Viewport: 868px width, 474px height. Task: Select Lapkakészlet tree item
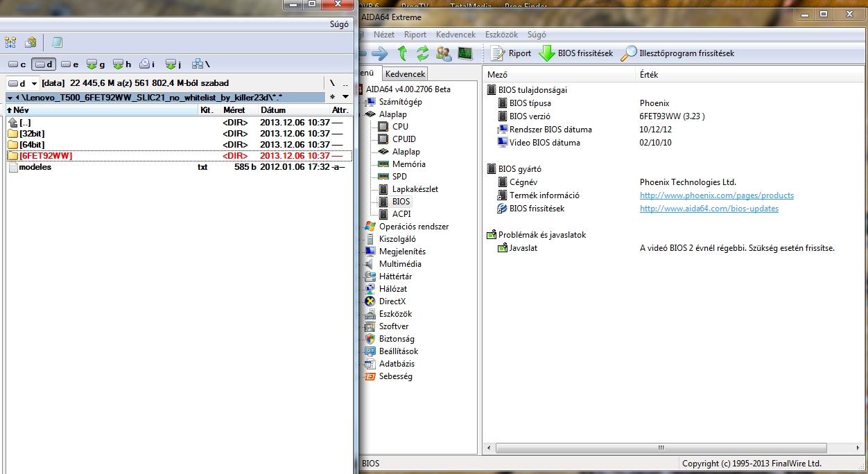tap(415, 189)
